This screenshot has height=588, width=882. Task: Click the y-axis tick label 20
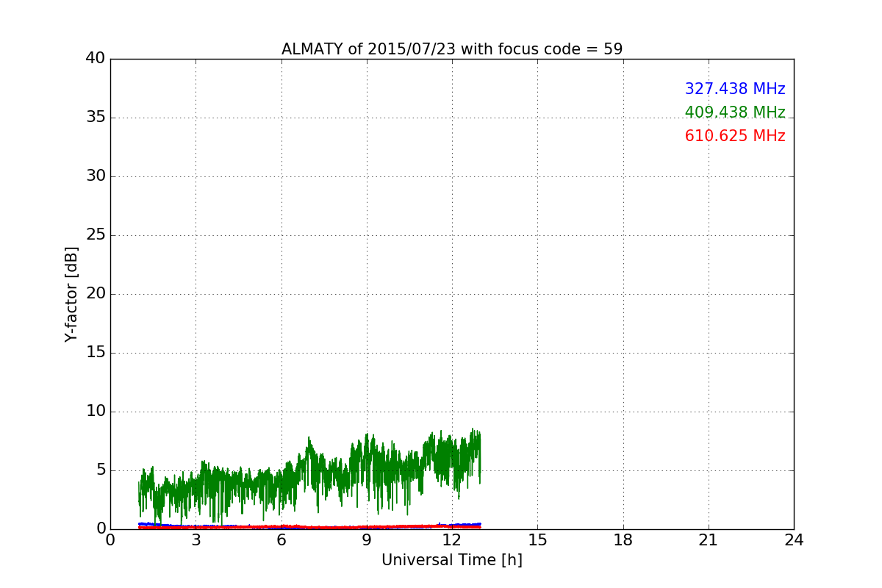point(96,294)
